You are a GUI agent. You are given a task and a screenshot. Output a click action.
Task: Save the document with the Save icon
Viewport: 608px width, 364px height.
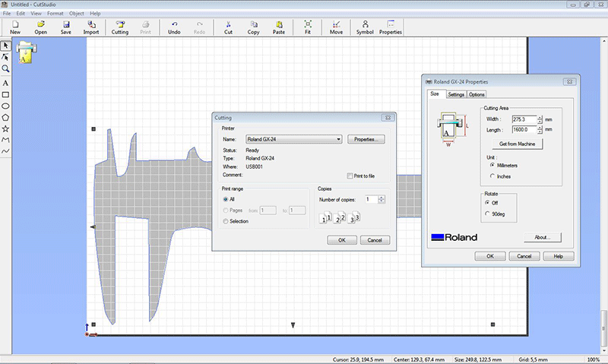(x=66, y=27)
